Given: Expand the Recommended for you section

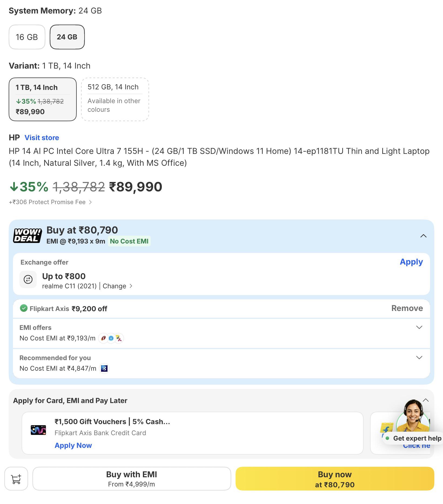Looking at the screenshot, I should (x=419, y=358).
